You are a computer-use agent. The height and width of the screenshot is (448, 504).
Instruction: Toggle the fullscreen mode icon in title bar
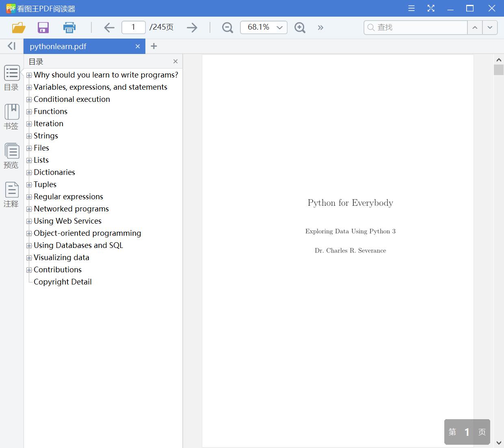[431, 9]
